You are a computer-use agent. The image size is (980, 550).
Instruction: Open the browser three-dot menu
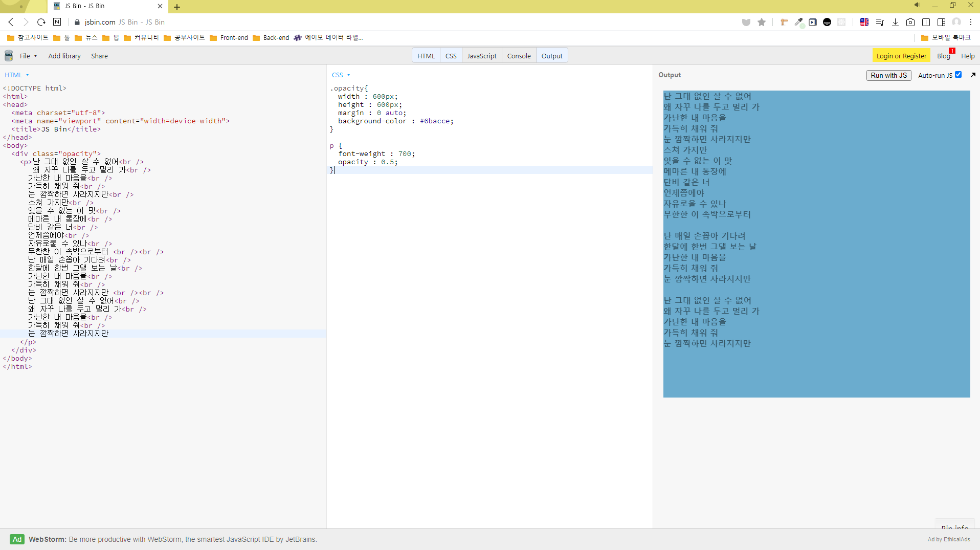pos(971,22)
